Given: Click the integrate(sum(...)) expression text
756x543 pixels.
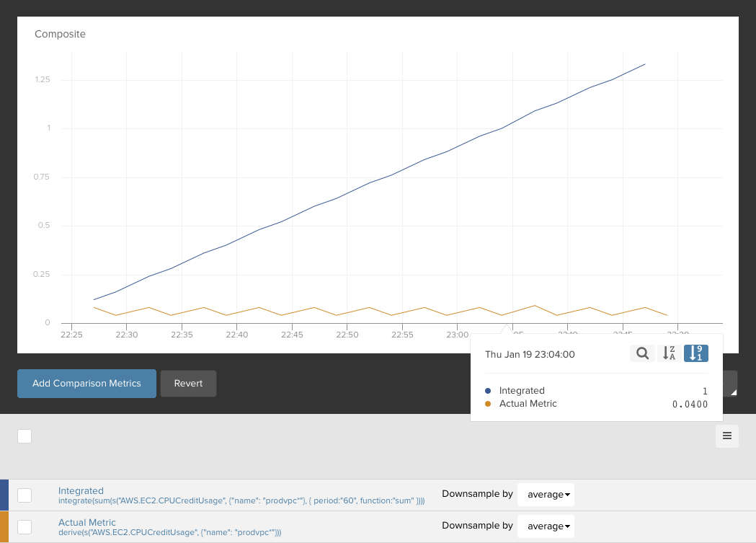Looking at the screenshot, I should 241,500.
